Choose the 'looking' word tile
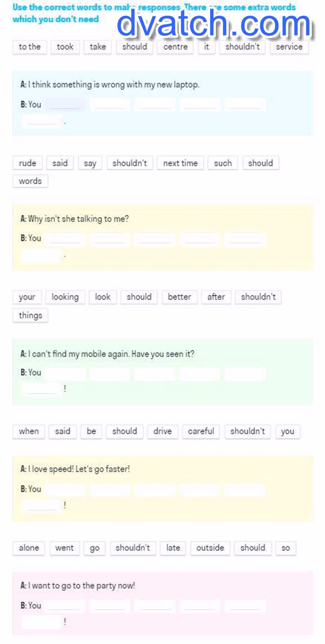Viewport: 325px width, 644px height. coord(65,297)
